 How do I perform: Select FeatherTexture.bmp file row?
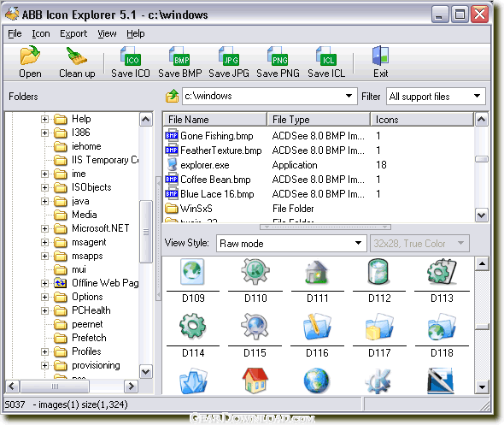(x=319, y=151)
